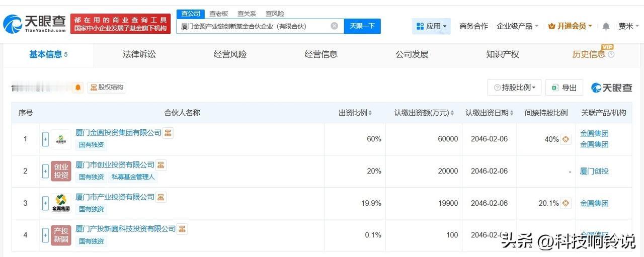Expand row 1 厦门金圆投资集团 details
The width and height of the screenshot is (644, 257).
point(45,139)
